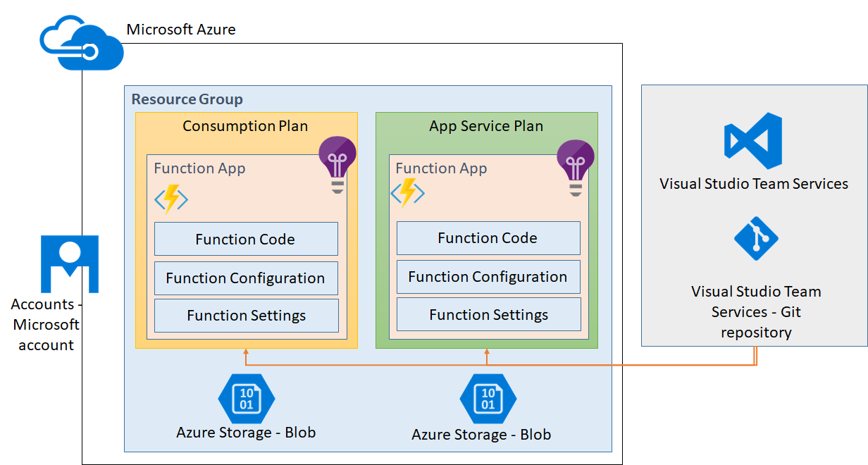The height and width of the screenshot is (465, 868).
Task: Click Function Settings box in App Service Plan
Action: click(x=488, y=314)
